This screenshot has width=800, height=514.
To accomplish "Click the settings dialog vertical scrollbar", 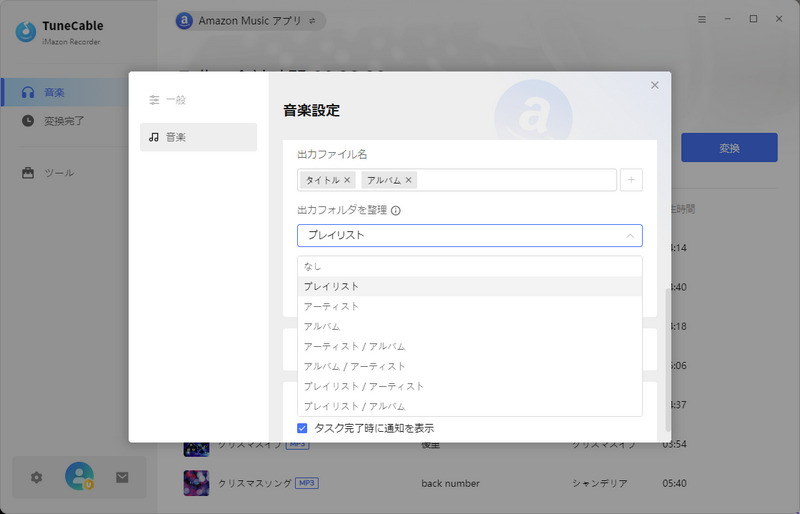I will [668, 360].
